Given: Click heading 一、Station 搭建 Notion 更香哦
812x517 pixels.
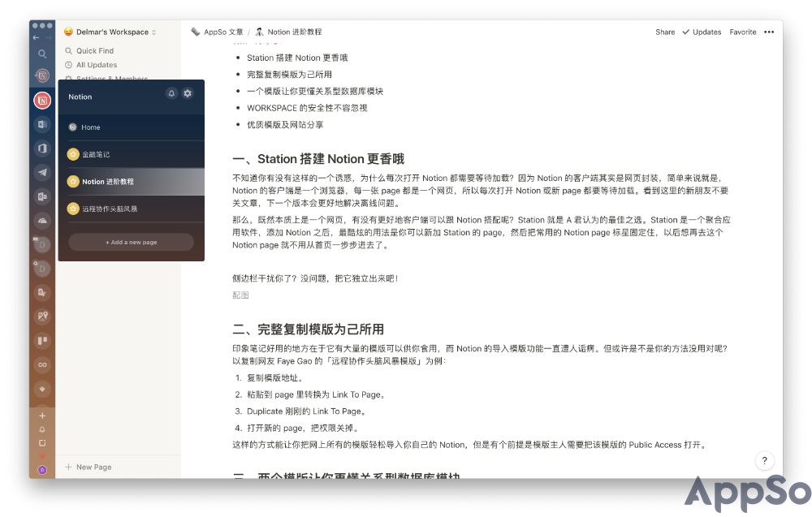Looking at the screenshot, I should click(318, 159).
